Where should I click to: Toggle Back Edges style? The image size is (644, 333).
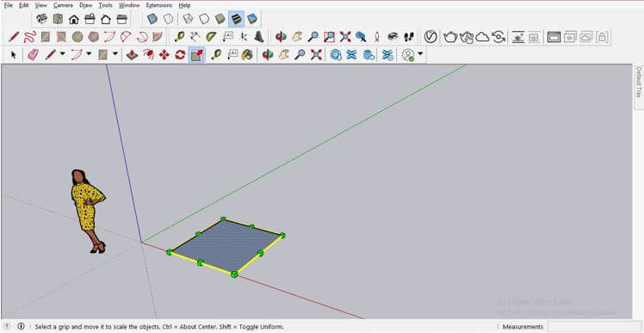[169, 19]
